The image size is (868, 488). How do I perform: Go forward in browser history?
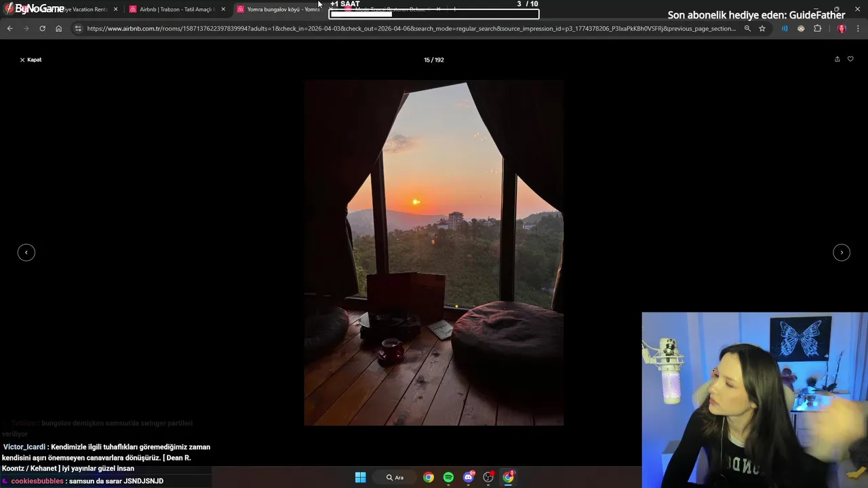pyautogui.click(x=26, y=28)
